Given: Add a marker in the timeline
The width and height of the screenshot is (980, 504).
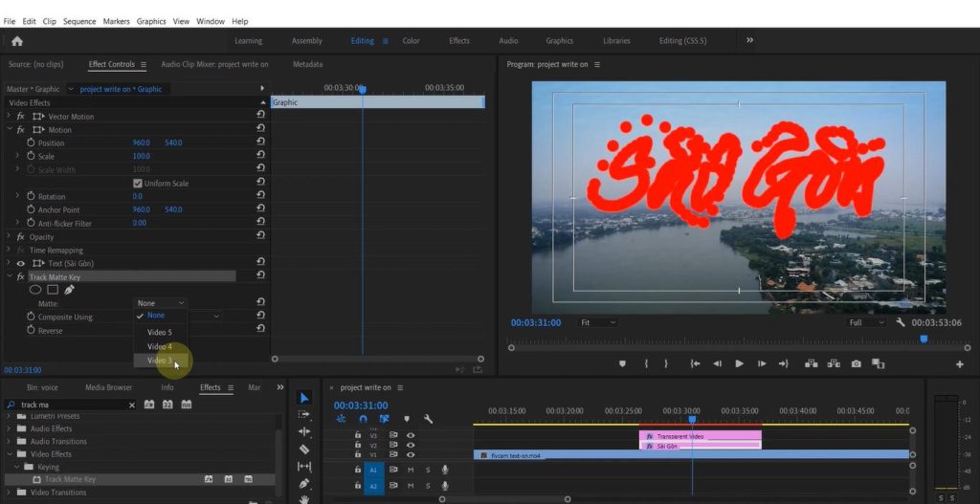Looking at the screenshot, I should point(407,419).
